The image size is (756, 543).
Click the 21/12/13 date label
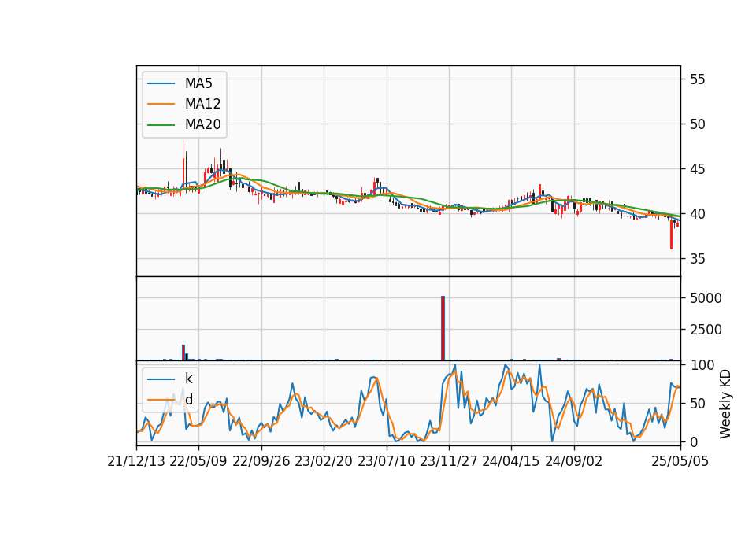tap(136, 461)
